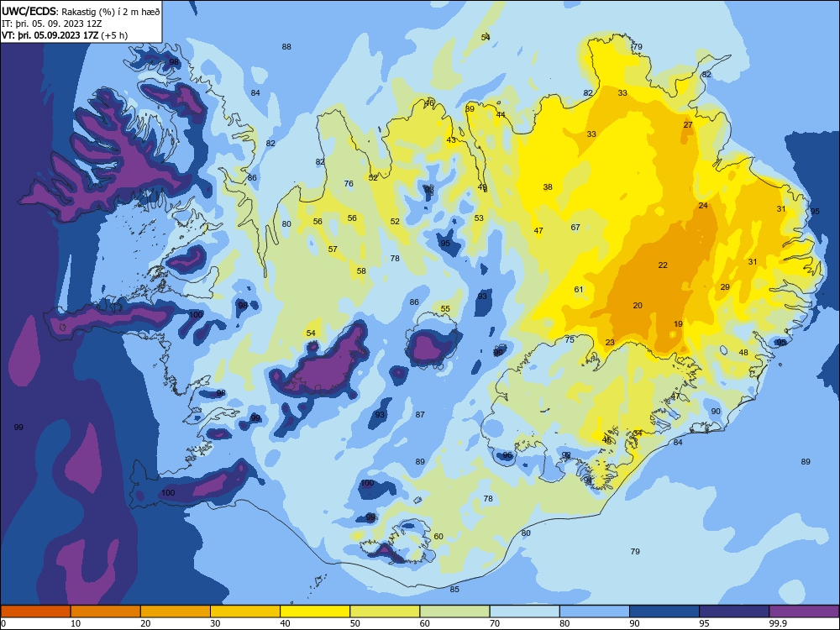Image resolution: width=840 pixels, height=630 pixels.
Task: Click the 80–90 light blue legend swatch
Action: click(x=595, y=612)
